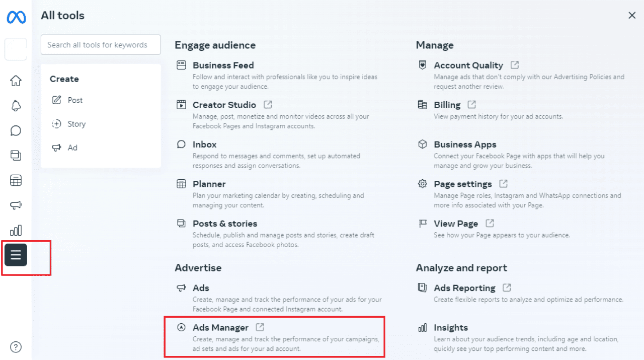Open Inbox chat bubble in sidebar

tap(16, 131)
